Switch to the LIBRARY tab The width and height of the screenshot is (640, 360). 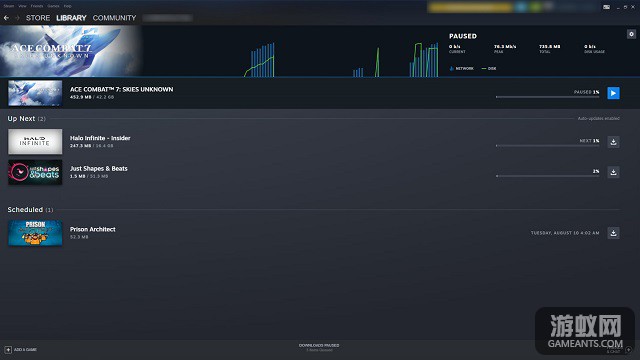[71, 18]
